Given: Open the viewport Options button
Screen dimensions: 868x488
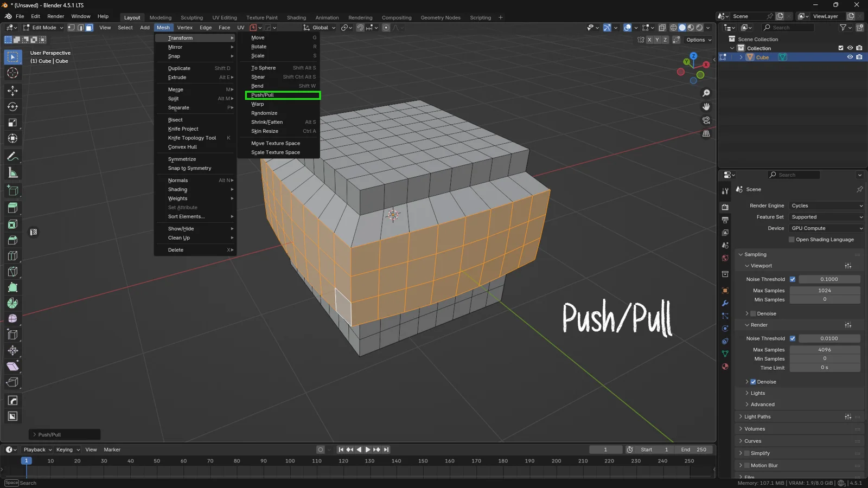Looking at the screenshot, I should [x=699, y=40].
